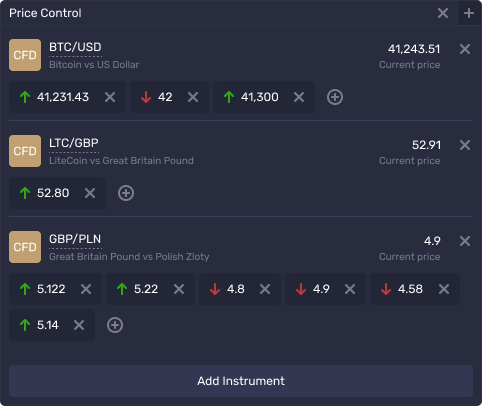Add a new GBP/PLN price alert
Viewport: 482px width, 406px height.
click(x=115, y=325)
